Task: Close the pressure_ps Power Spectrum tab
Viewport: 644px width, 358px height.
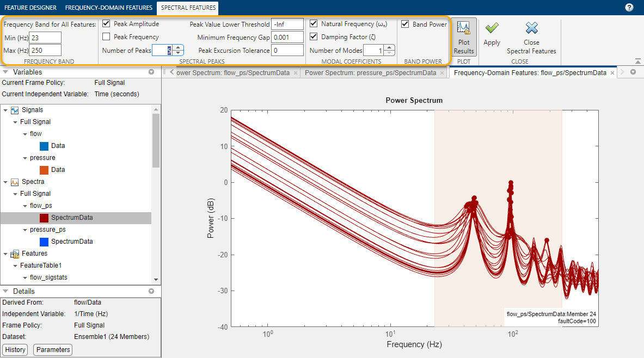Action: [x=442, y=73]
